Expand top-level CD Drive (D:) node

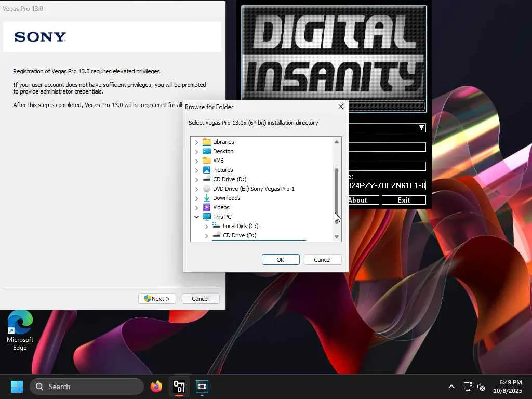click(197, 179)
